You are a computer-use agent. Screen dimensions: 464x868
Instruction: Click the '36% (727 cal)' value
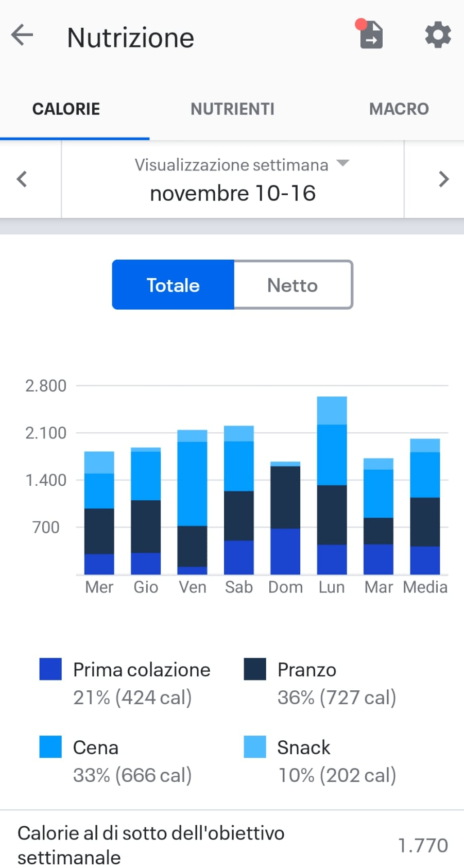click(337, 697)
